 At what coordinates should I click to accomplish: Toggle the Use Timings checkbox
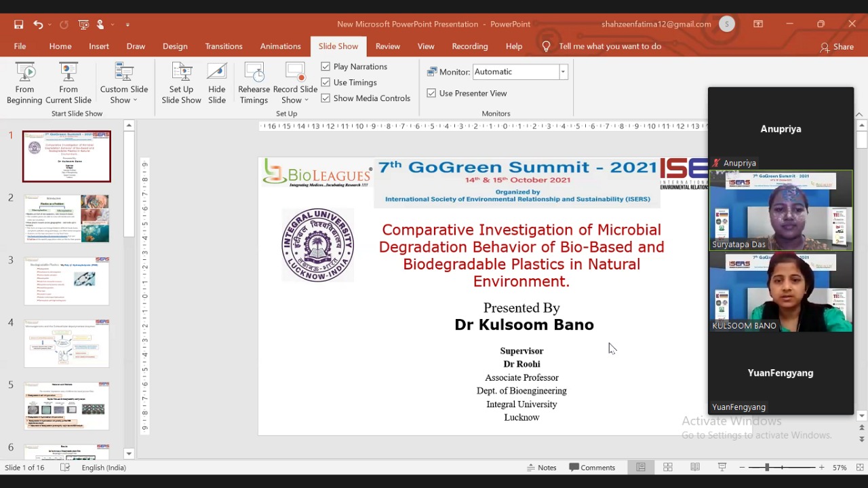click(x=325, y=82)
